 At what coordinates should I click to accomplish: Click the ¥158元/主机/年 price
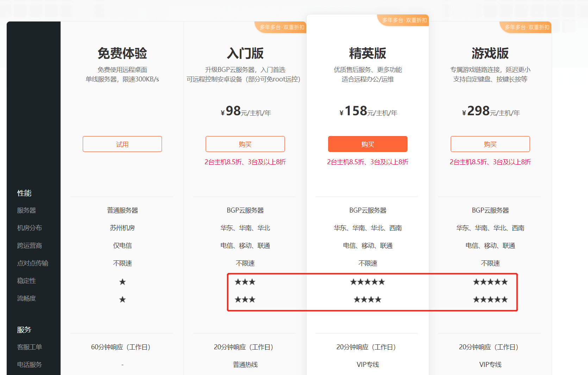point(368,111)
